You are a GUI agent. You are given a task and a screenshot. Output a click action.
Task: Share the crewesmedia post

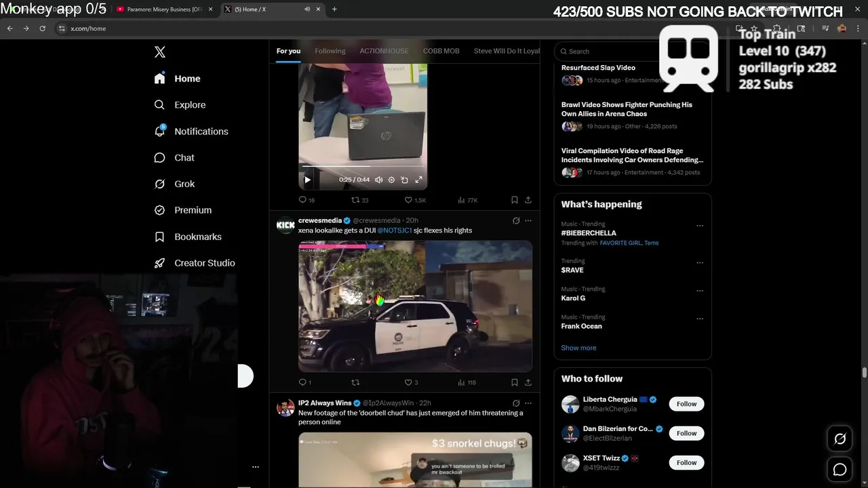(x=528, y=382)
